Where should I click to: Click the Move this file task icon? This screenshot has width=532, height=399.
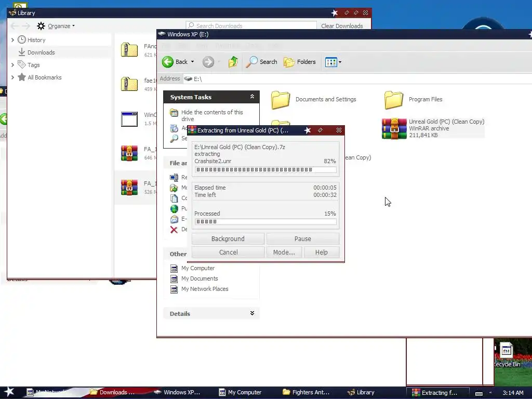pyautogui.click(x=174, y=188)
